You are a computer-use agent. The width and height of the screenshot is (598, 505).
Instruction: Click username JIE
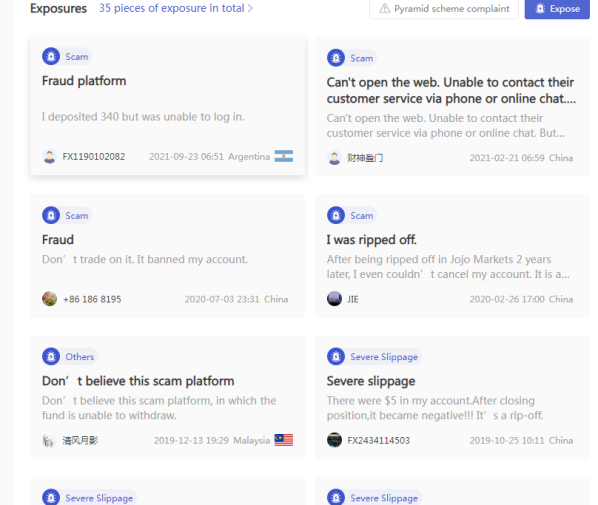(x=353, y=299)
